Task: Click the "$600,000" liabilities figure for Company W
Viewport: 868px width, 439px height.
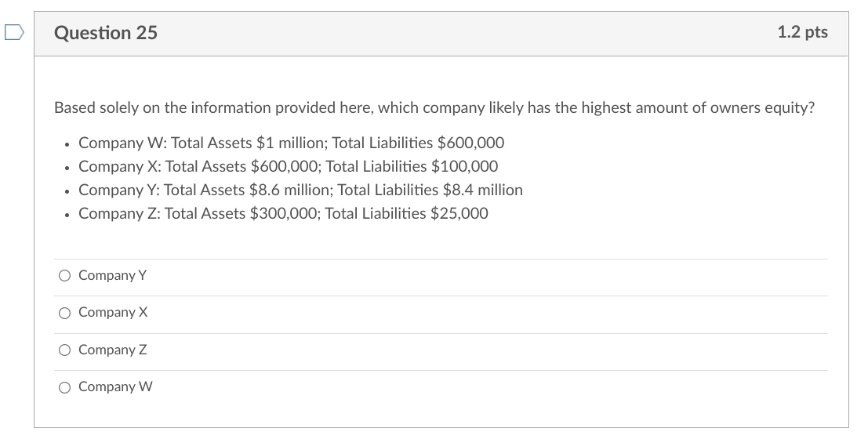Action: pyautogui.click(x=470, y=143)
